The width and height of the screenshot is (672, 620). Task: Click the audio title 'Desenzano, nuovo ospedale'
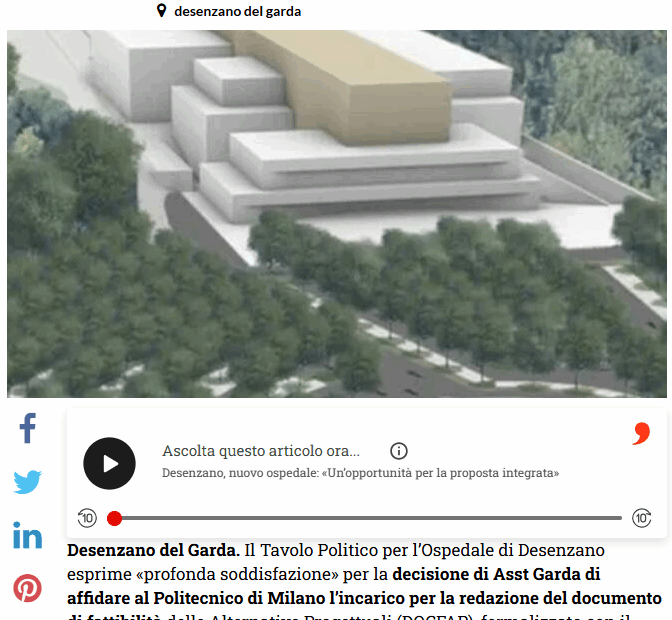coord(360,473)
